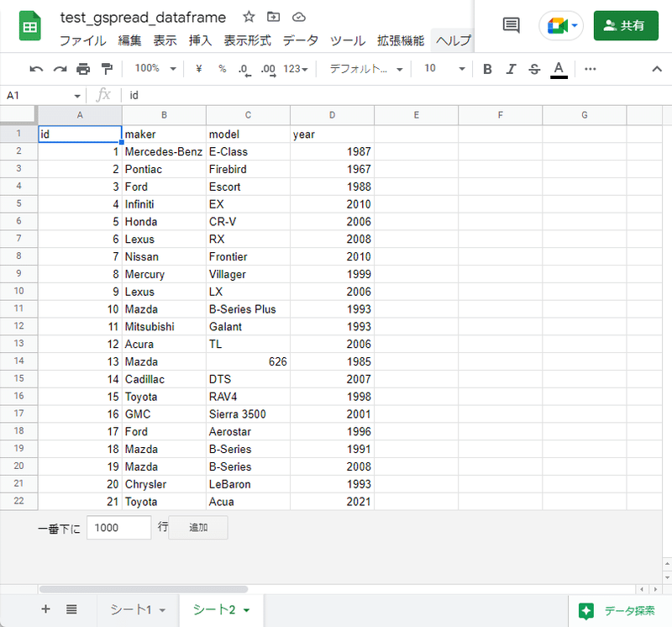Select the cell containing 626
The width and height of the screenshot is (672, 627).
pyautogui.click(x=248, y=362)
